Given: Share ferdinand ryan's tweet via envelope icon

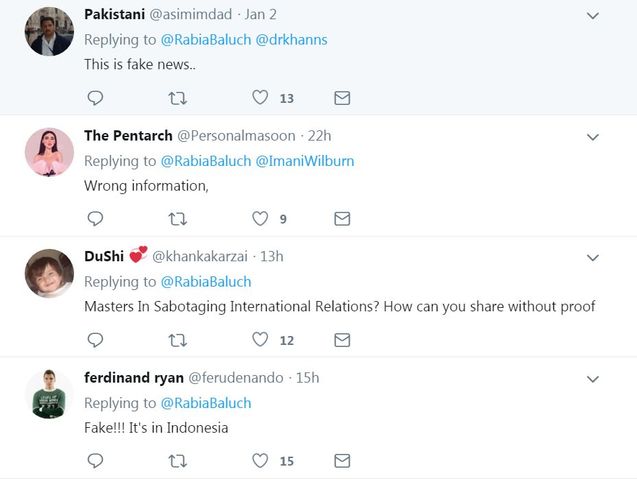Looking at the screenshot, I should click(x=342, y=461).
